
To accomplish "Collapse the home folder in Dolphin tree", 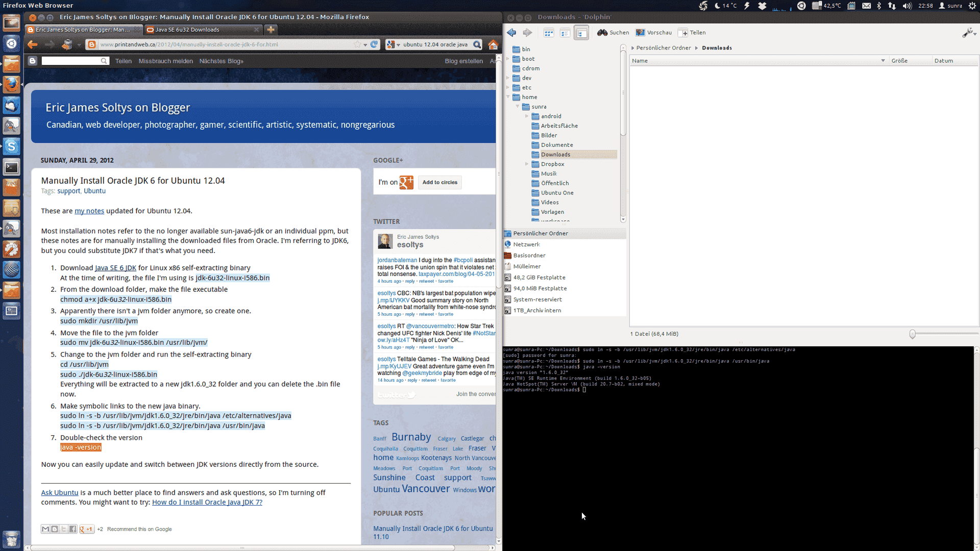I will point(508,97).
